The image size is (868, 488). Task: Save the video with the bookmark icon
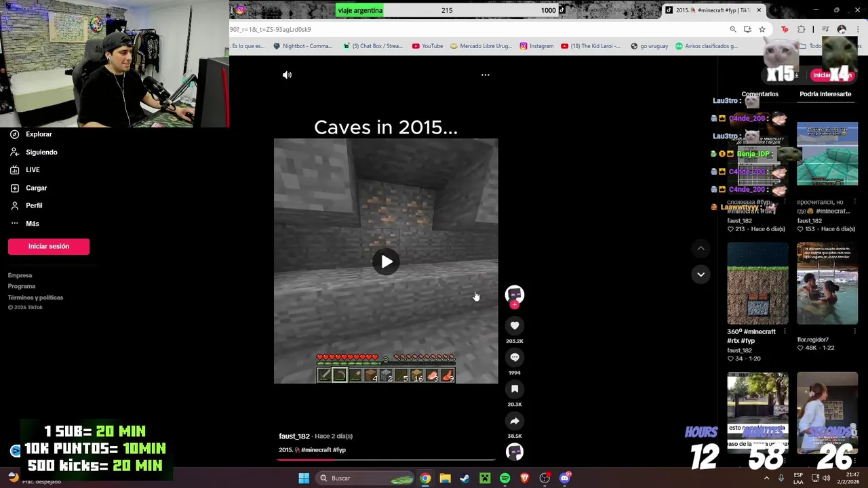(515, 389)
